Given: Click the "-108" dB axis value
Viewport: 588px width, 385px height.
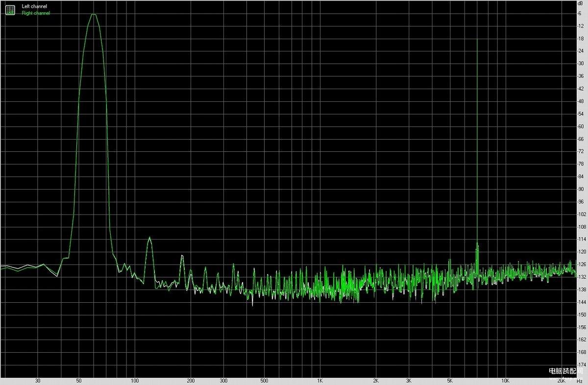Looking at the screenshot, I should pos(582,227).
